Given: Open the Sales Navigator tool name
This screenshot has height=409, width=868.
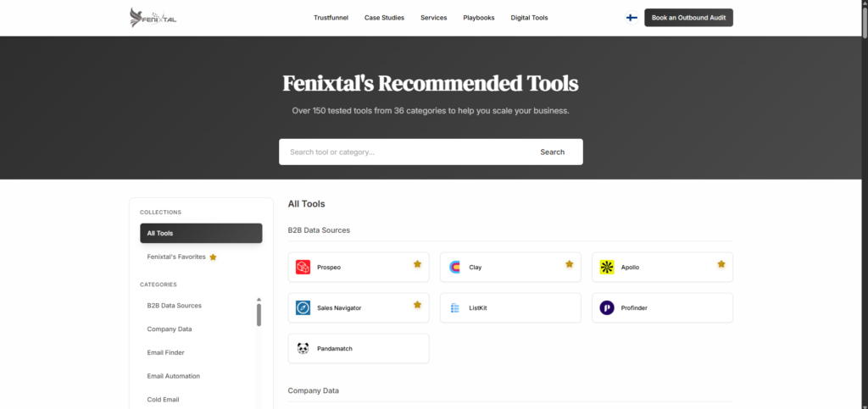Looking at the screenshot, I should 339,308.
